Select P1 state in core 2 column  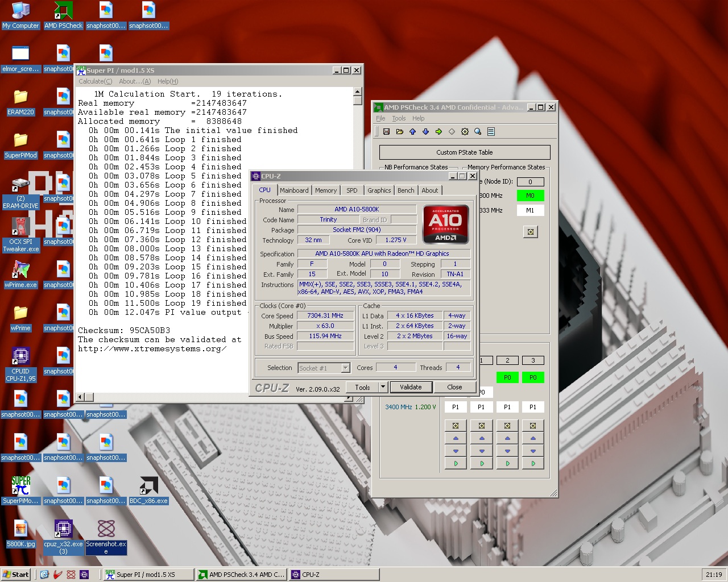(x=507, y=407)
